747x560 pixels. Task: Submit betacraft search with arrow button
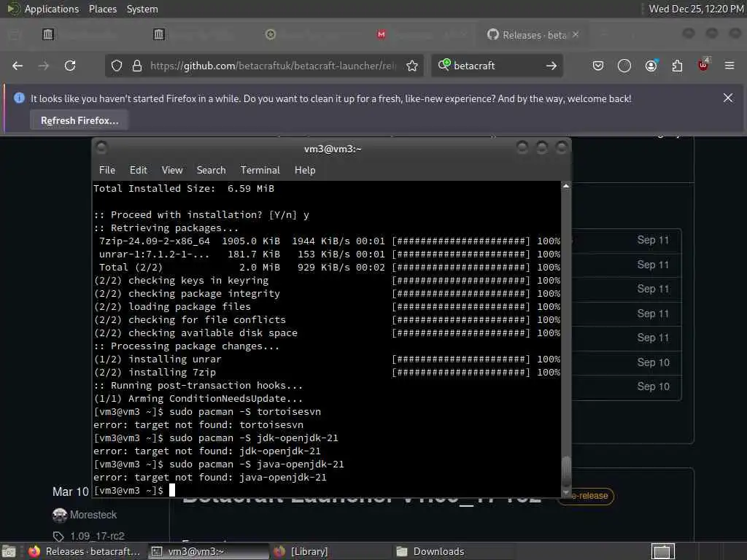pyautogui.click(x=551, y=66)
